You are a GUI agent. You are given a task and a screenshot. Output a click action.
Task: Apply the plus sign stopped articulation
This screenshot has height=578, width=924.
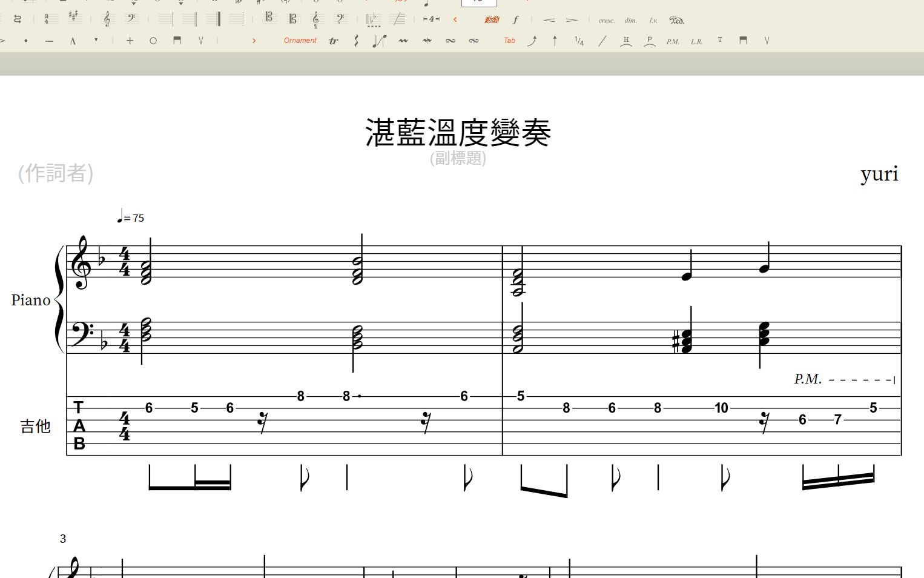130,41
